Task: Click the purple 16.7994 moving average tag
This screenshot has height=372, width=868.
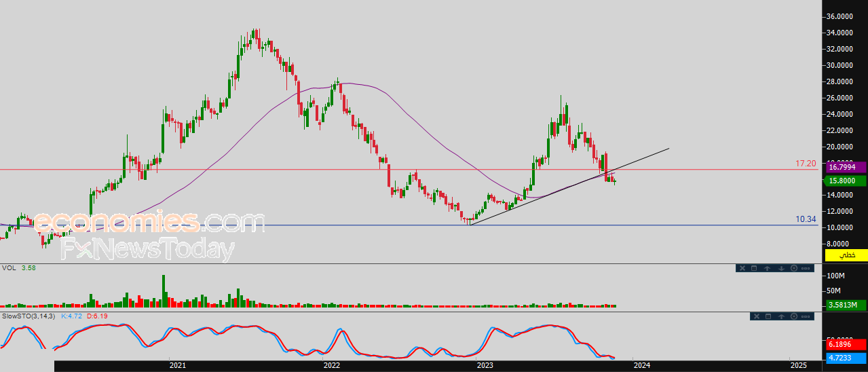Action: (846, 167)
